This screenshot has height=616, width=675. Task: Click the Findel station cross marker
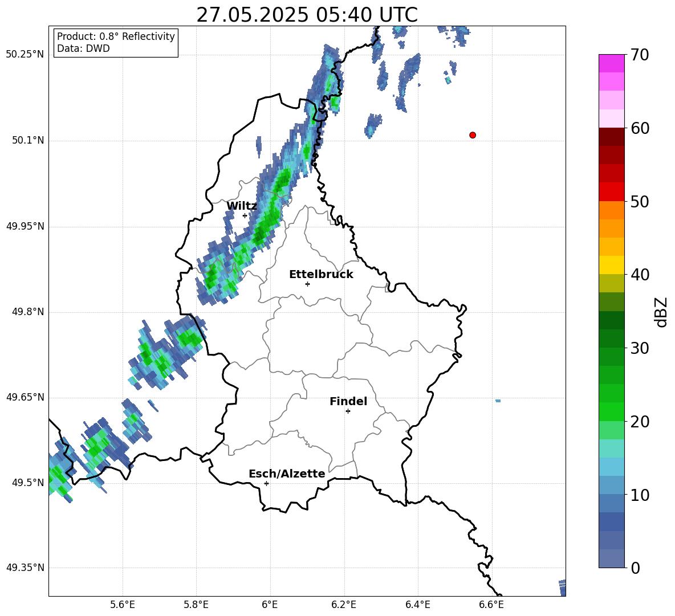pyautogui.click(x=348, y=411)
